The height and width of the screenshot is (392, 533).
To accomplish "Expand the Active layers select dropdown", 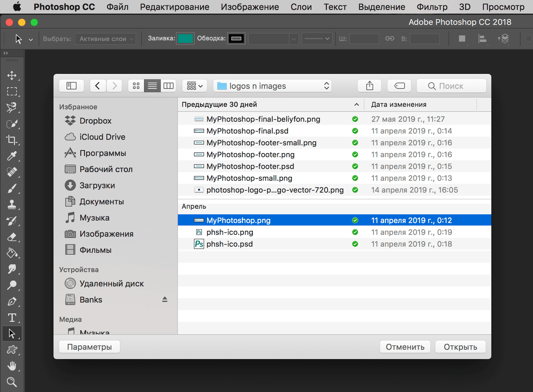I will click(x=105, y=39).
